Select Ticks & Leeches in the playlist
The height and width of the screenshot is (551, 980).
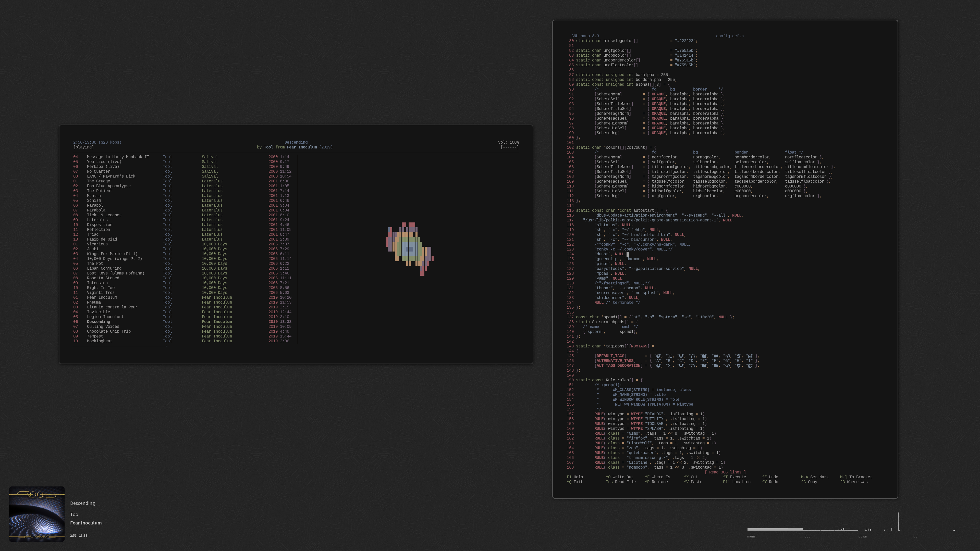coord(183,215)
